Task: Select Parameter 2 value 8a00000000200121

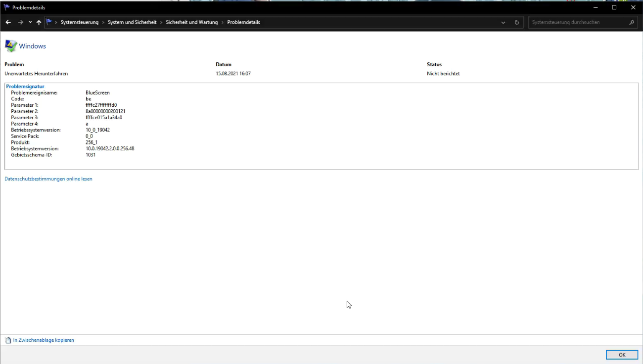Action: [x=105, y=111]
